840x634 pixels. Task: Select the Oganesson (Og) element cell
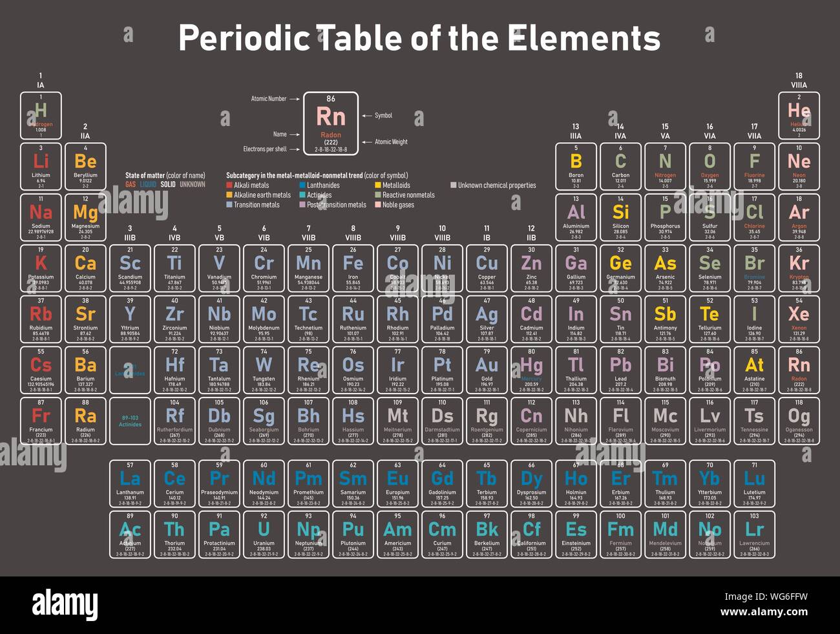[799, 421]
